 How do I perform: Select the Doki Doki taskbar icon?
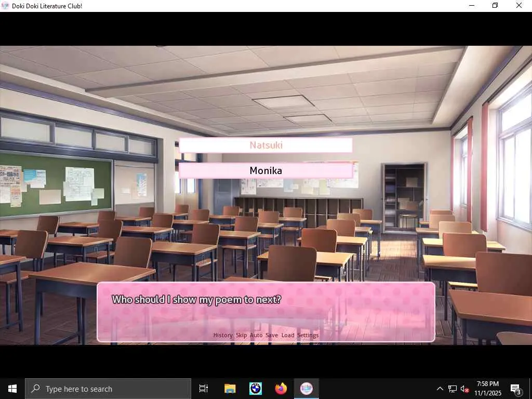point(307,389)
